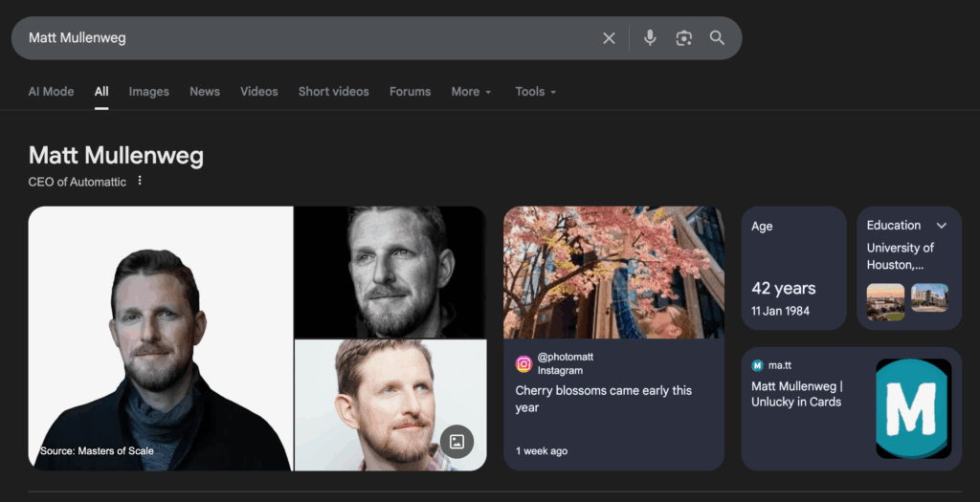Screen dimensions: 980x502
Task: Open the Matt Mullenweg | Unlucky in Cards link
Action: coord(796,394)
